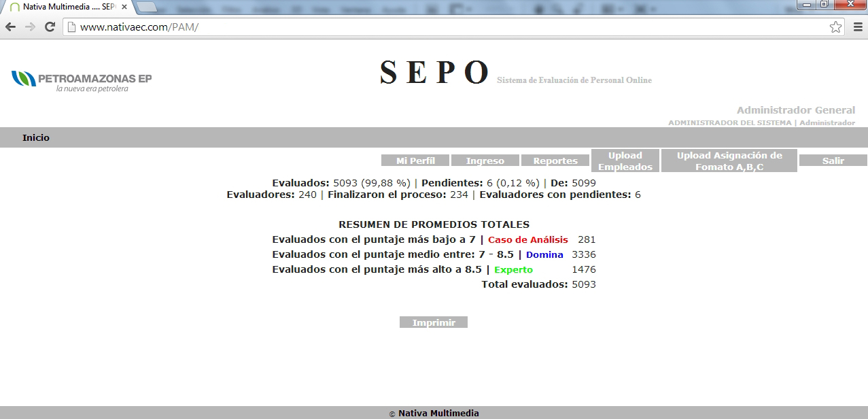Log out using the Salir button

pos(833,161)
